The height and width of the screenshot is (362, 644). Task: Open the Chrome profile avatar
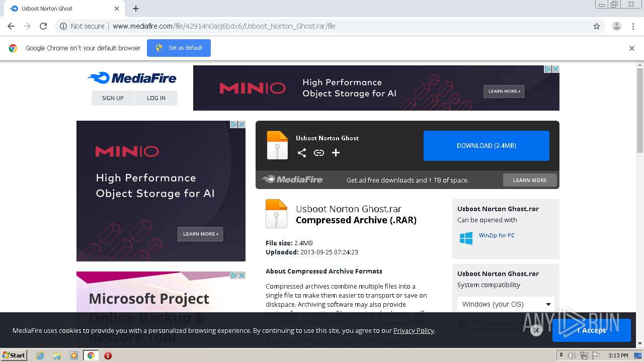(x=616, y=26)
